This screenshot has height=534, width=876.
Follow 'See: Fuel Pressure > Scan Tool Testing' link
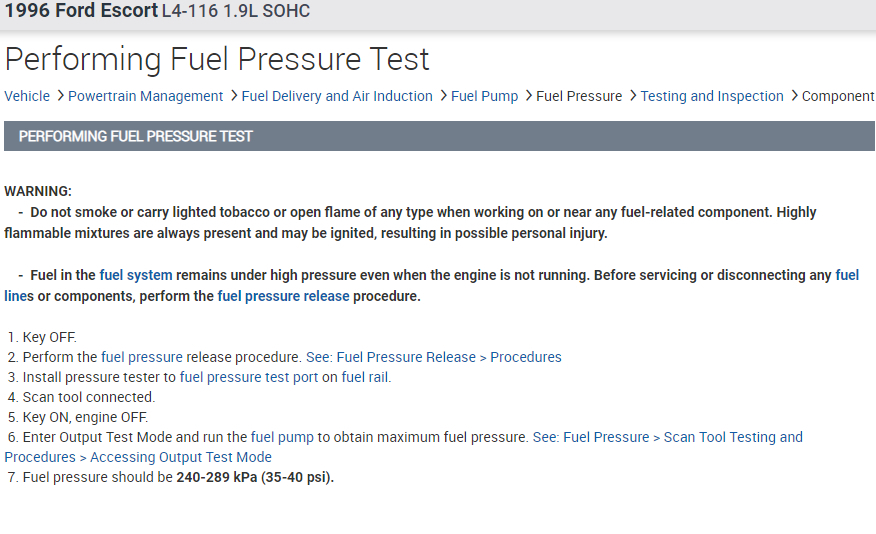[x=667, y=437]
